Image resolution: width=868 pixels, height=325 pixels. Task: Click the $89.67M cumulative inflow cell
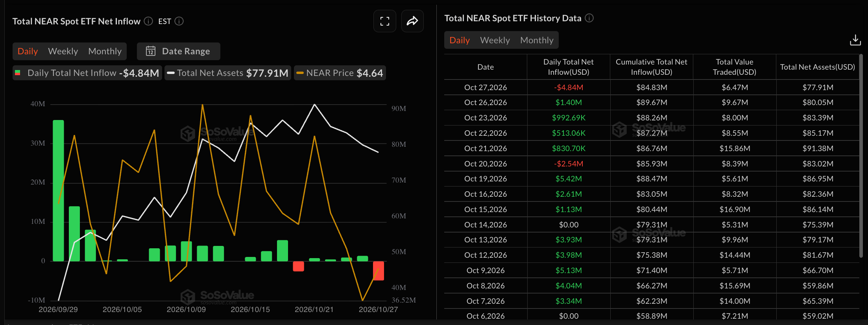click(652, 102)
